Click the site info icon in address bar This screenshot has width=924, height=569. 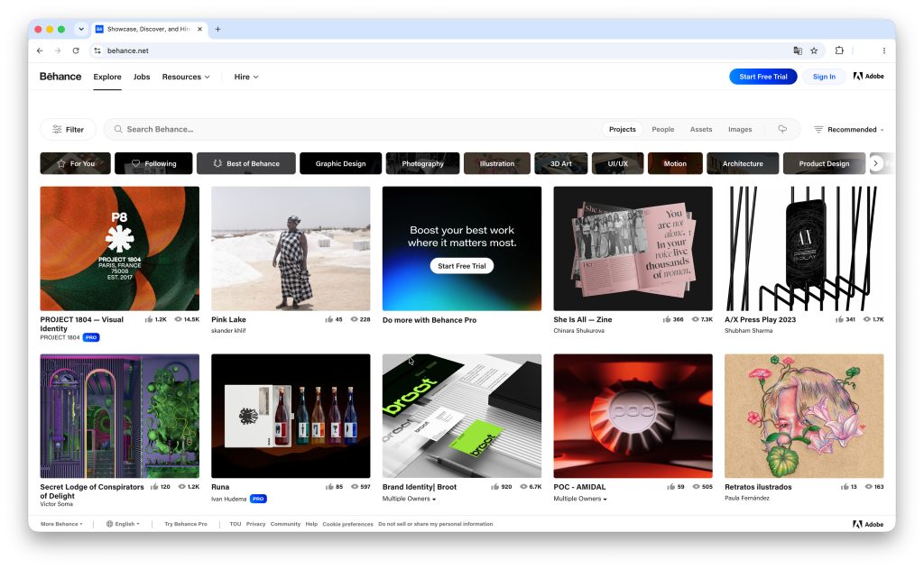[97, 50]
